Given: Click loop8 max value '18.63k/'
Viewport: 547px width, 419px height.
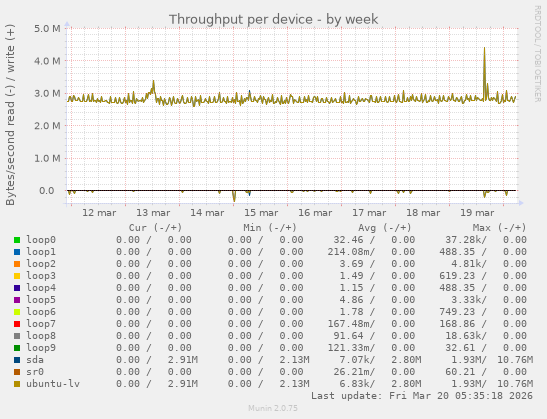Looking at the screenshot, I should pyautogui.click(x=466, y=336).
